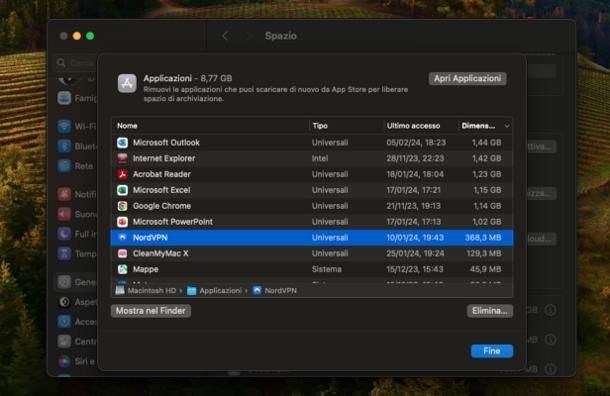This screenshot has width=610, height=396.
Task: Click Macintosh HD text in path bar
Action: (x=152, y=291)
